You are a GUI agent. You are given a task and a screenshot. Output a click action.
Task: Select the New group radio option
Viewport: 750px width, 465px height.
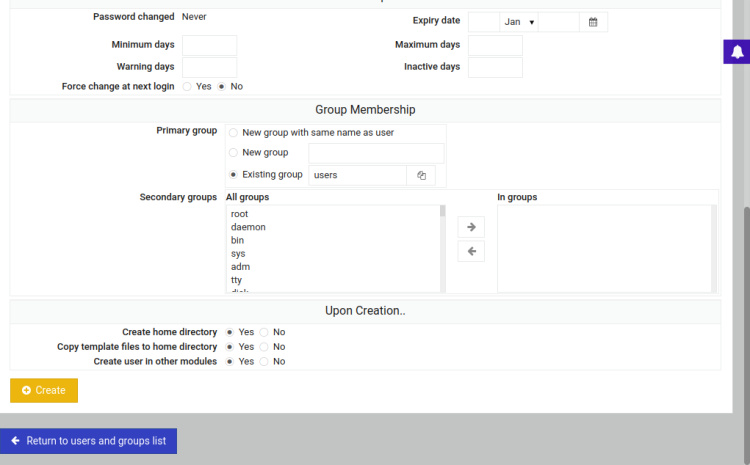pyautogui.click(x=233, y=153)
